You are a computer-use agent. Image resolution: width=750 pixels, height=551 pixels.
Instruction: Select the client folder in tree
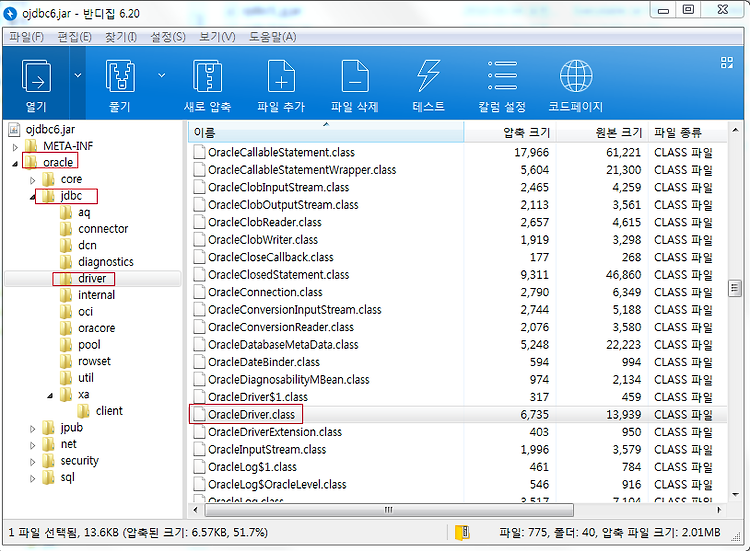109,411
